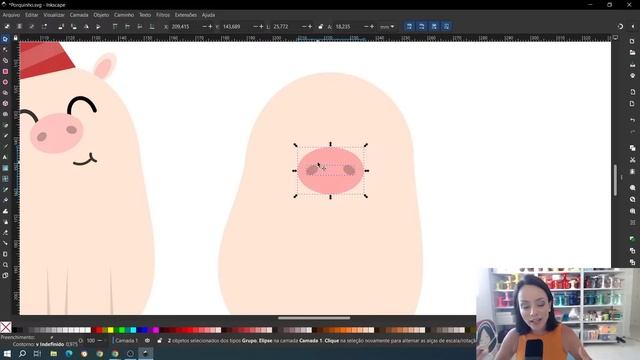Select the Node edit tool
The height and width of the screenshot is (360, 640).
[x=5, y=50]
